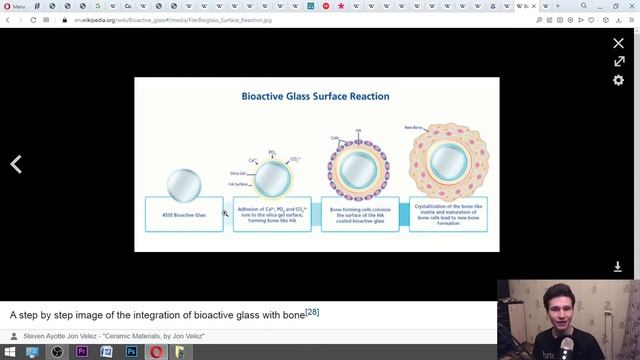Go forward to the next page

pos(20,20)
